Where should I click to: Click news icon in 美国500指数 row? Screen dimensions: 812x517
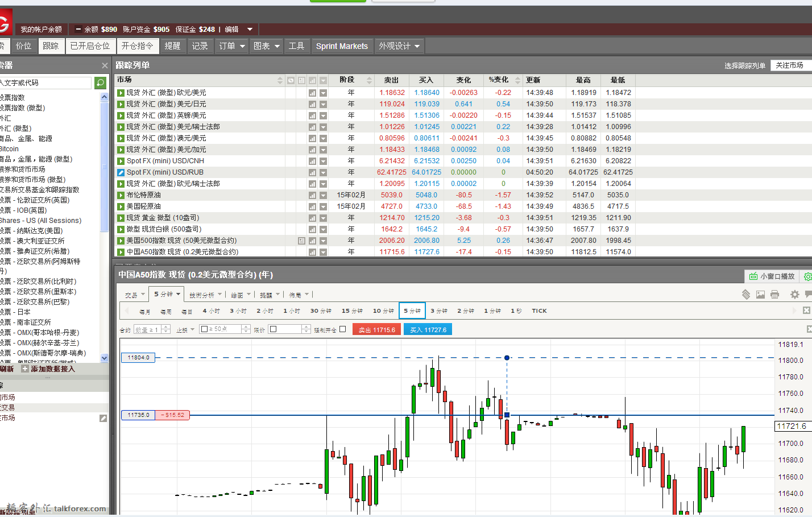[301, 241]
